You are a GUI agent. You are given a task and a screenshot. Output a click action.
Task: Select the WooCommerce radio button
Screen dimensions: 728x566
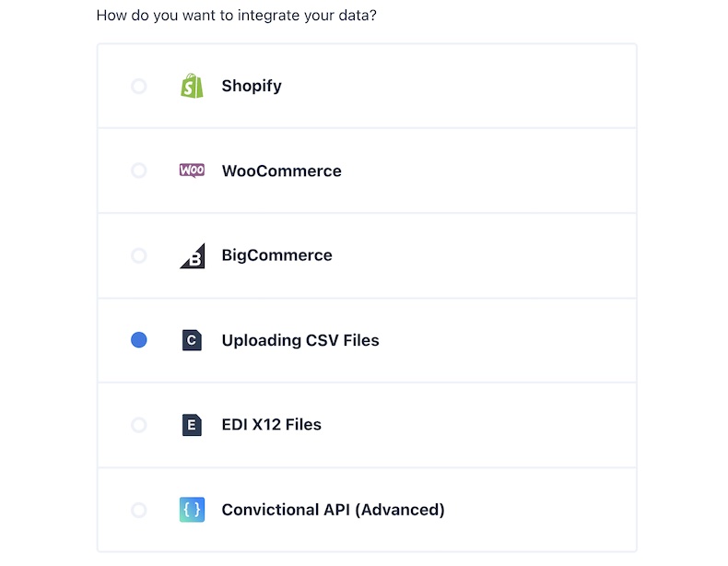click(x=138, y=171)
